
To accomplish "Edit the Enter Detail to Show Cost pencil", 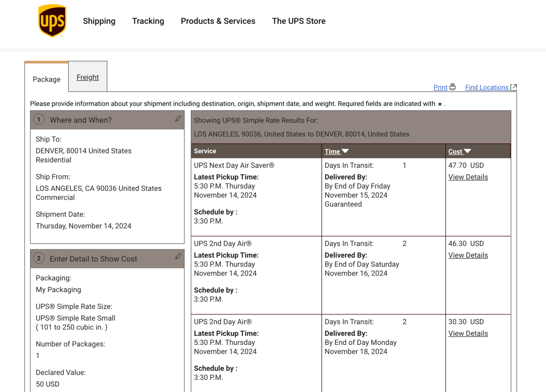I will pos(178,256).
